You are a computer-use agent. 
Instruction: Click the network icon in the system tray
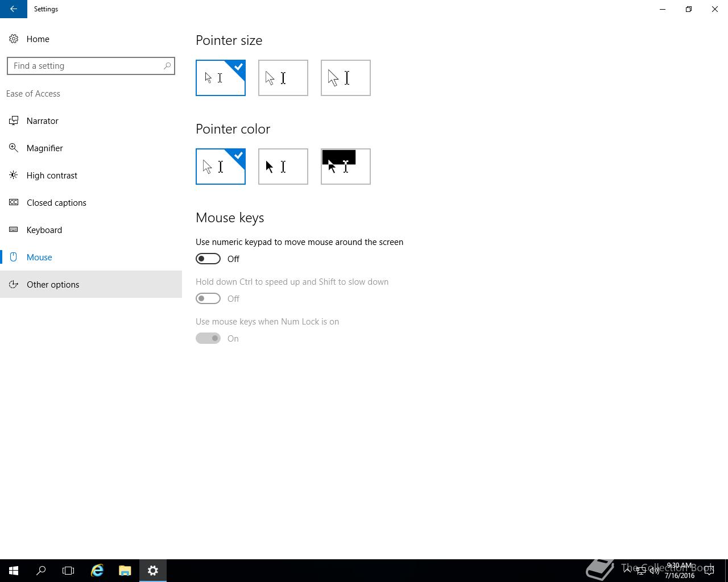tap(641, 571)
